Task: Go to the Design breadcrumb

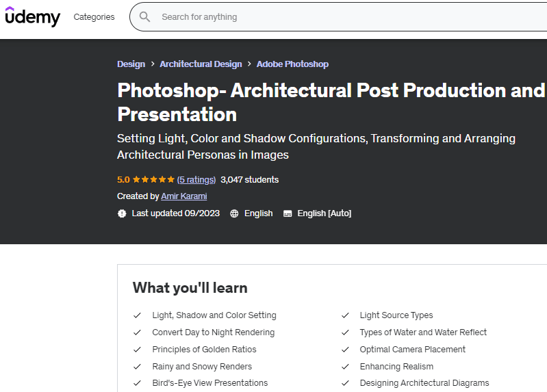Action: pyautogui.click(x=131, y=64)
